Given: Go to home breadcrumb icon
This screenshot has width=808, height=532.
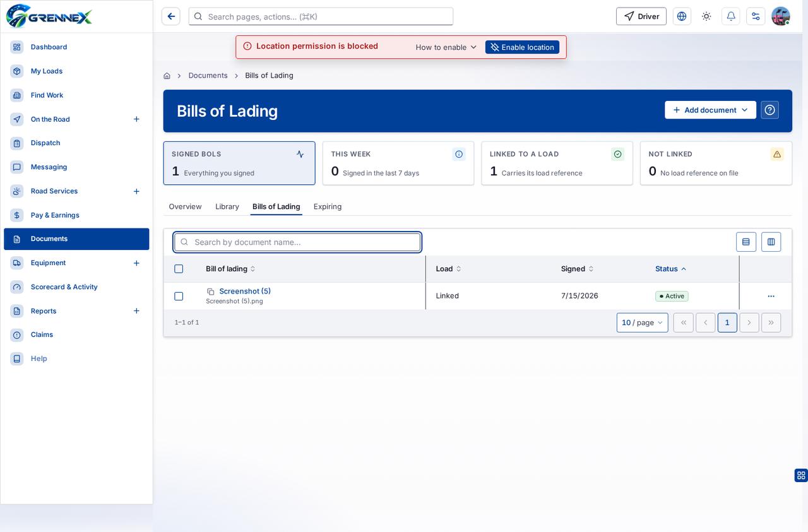Looking at the screenshot, I should coord(167,76).
